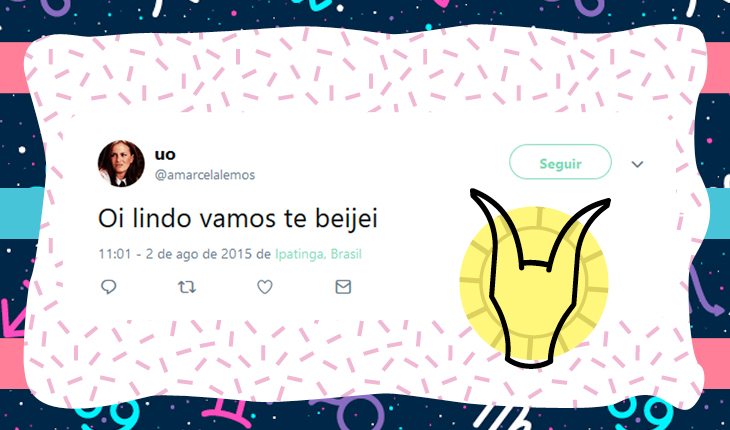Viewport: 730px width, 430px height.
Task: Click the reply speech bubble icon
Action: tap(108, 287)
